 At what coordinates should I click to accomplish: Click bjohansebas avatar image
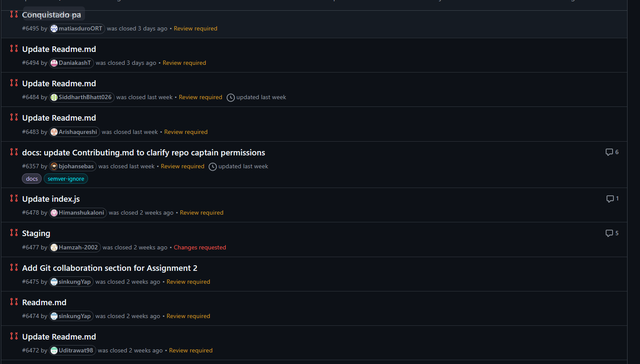pyautogui.click(x=54, y=167)
